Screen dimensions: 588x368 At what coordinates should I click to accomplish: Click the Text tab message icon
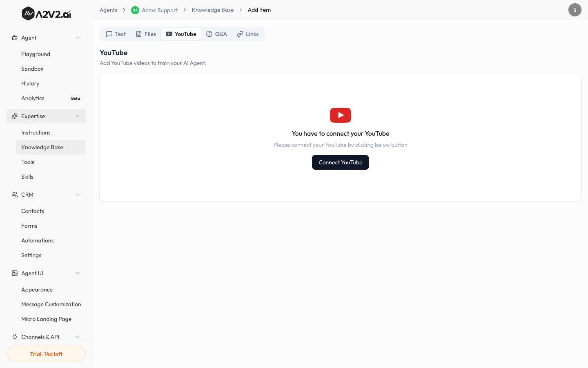[x=109, y=34]
